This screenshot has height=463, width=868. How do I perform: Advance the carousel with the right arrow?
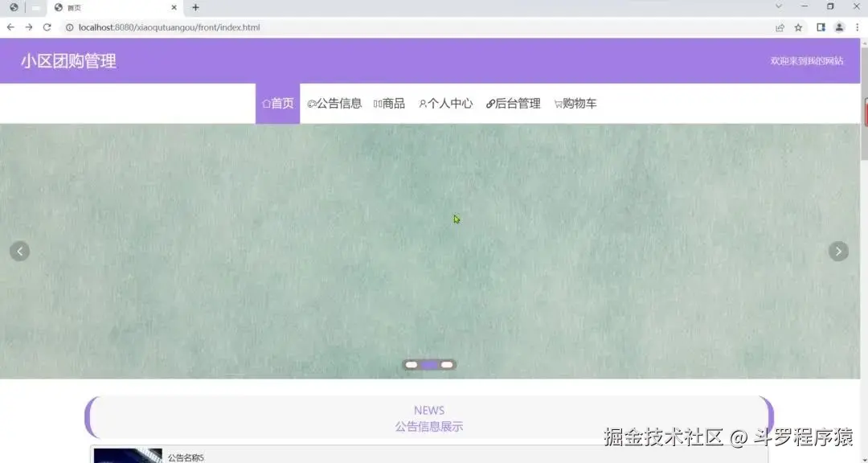pos(838,251)
